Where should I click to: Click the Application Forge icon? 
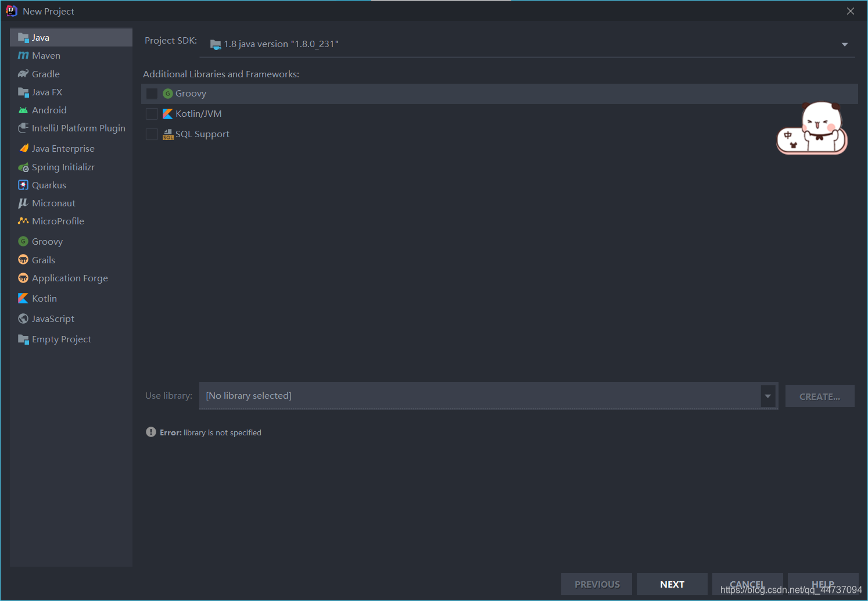[x=23, y=278]
